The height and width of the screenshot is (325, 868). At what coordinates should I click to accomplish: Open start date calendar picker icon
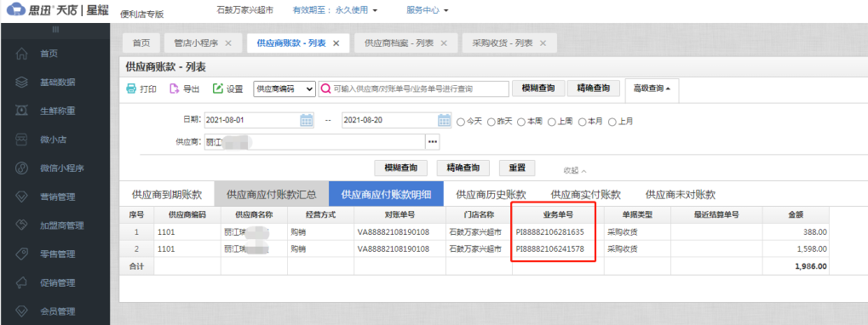click(x=306, y=120)
